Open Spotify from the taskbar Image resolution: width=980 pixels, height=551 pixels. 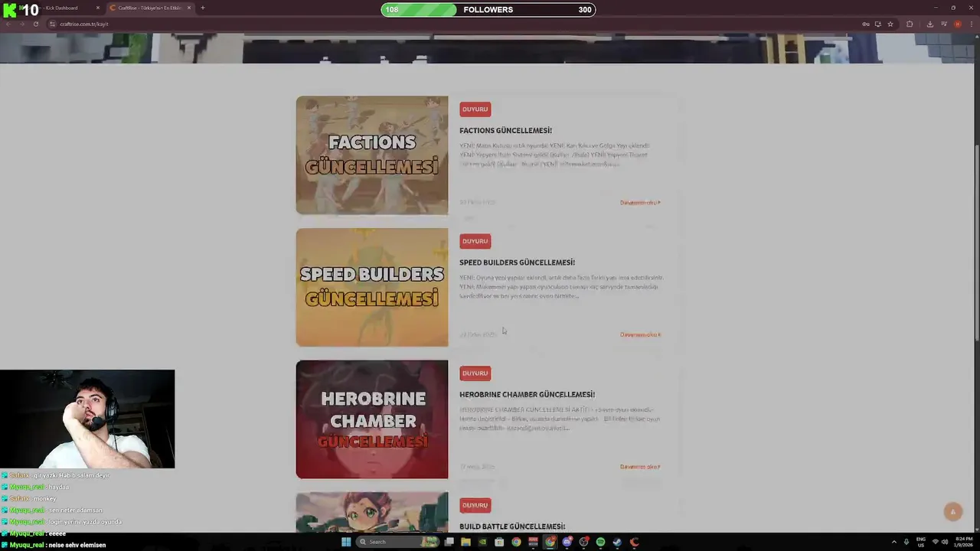pos(600,542)
